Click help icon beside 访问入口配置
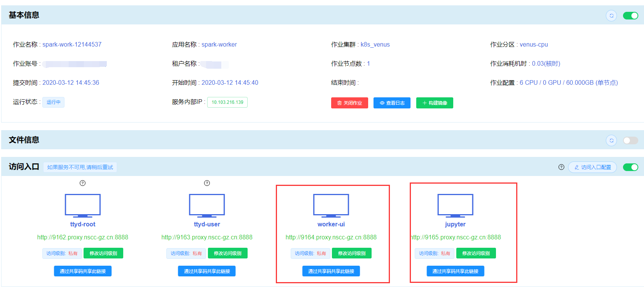Image resolution: width=644 pixels, height=297 pixels. point(561,167)
